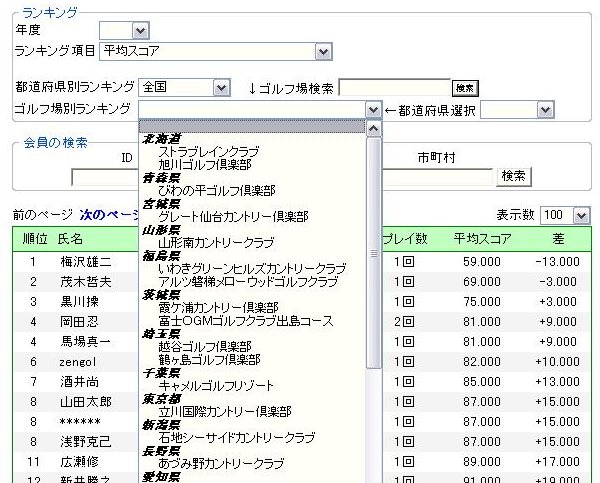The width and height of the screenshot is (600, 483).
Task: Click the 平均スコア column header
Action: [x=483, y=239]
